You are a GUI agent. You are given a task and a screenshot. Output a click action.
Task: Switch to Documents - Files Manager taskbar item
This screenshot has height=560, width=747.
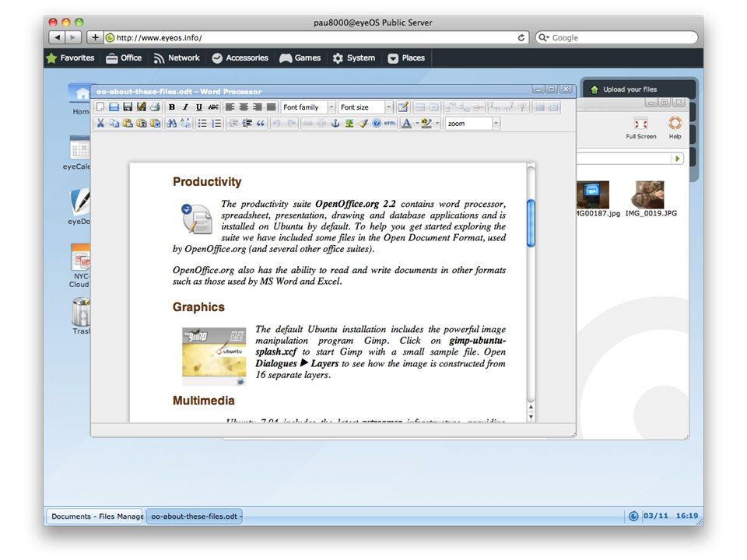click(95, 516)
